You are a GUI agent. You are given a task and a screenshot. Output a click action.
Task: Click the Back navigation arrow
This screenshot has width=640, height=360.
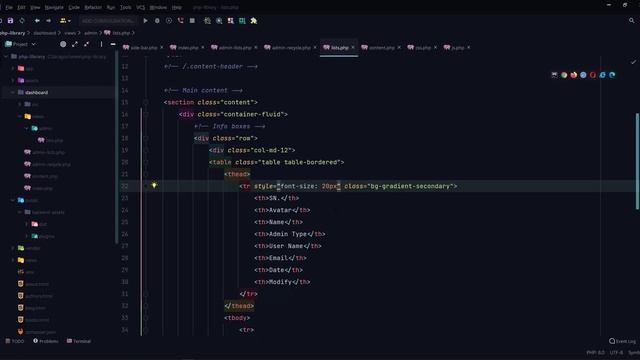point(37,20)
